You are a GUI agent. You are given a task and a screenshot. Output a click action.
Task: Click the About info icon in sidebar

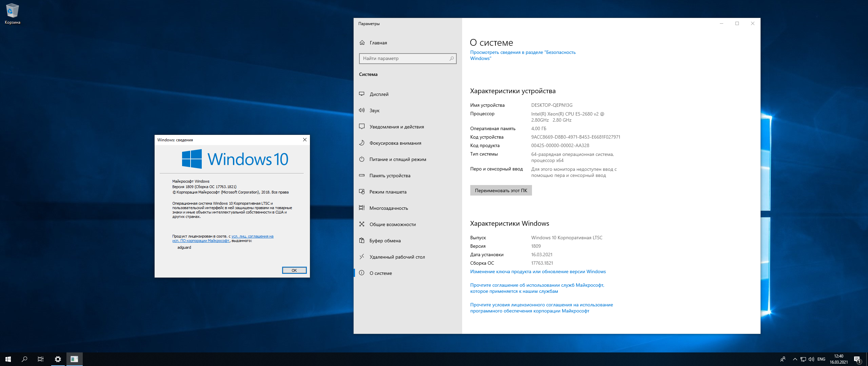362,273
